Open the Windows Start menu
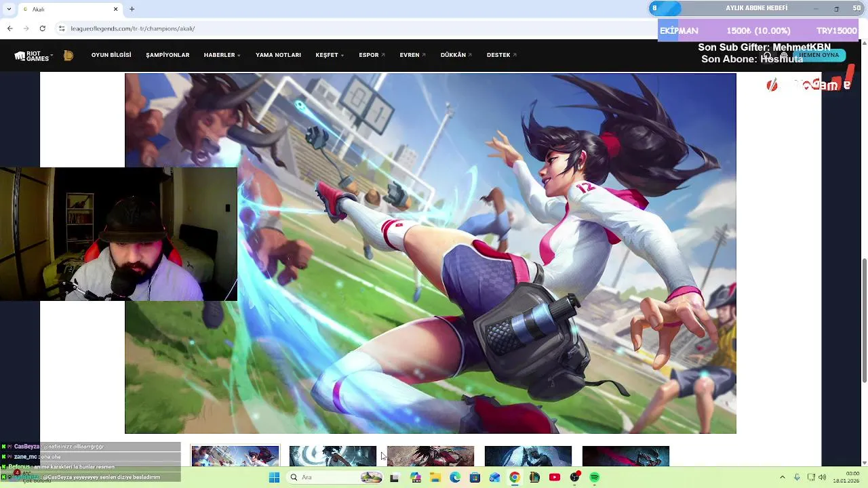The image size is (868, 488). (x=274, y=477)
